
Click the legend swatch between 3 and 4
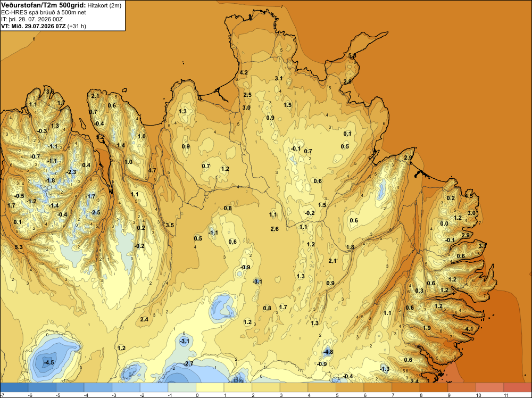point(294,387)
